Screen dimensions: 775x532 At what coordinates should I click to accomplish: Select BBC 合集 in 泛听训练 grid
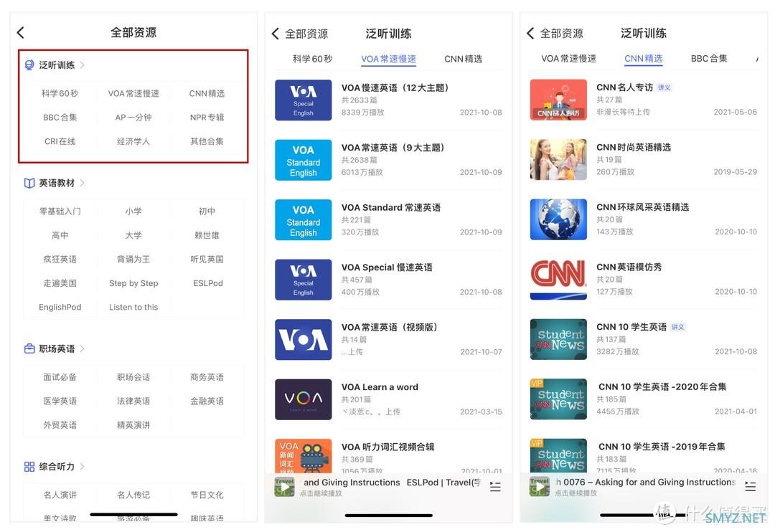pyautogui.click(x=60, y=118)
